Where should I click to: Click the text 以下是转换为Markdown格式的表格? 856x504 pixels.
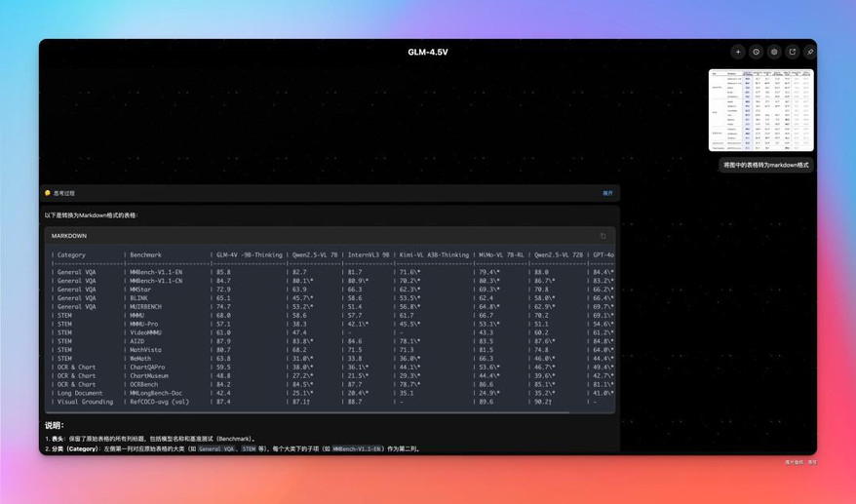(x=92, y=215)
